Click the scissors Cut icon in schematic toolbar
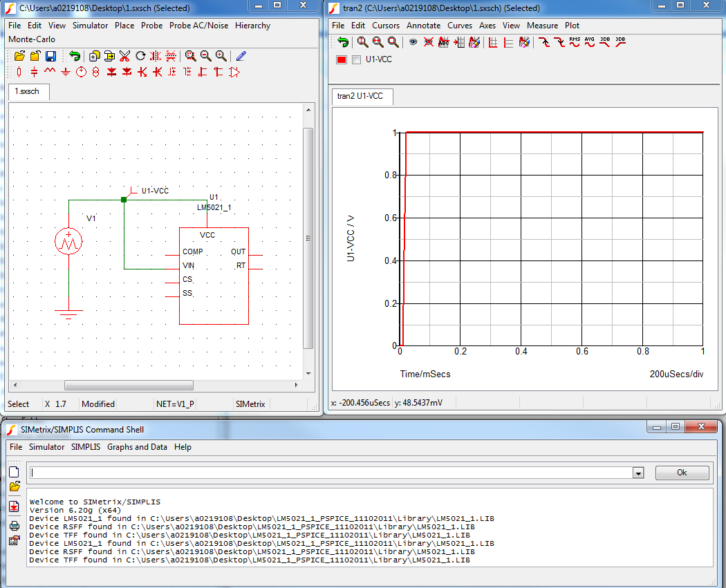726x588 pixels. 125,56
